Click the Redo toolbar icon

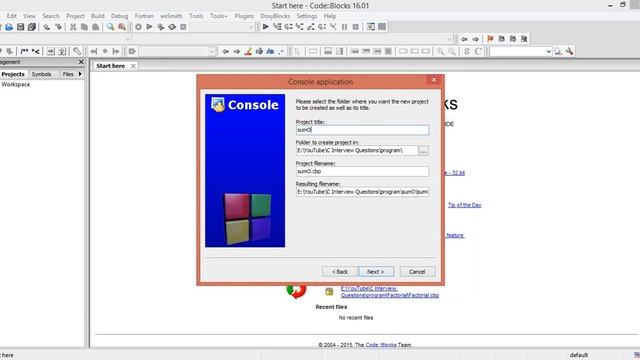pyautogui.click(x=58, y=27)
